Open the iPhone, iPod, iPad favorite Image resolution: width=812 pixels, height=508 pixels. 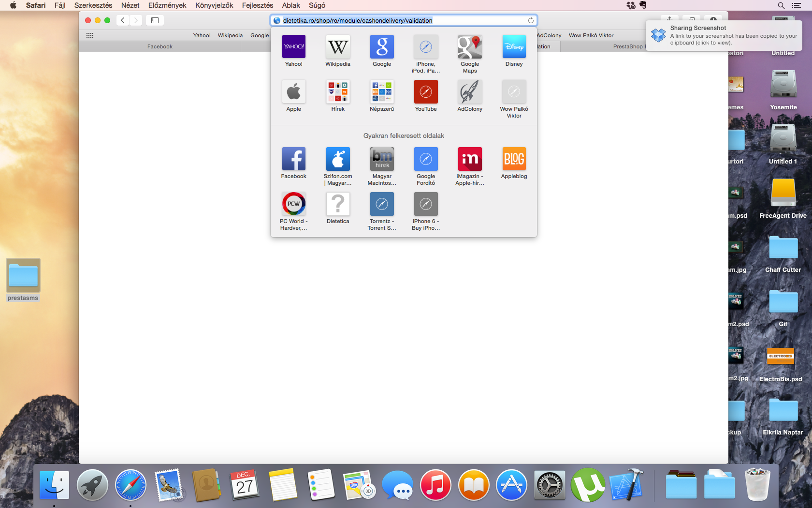click(x=426, y=46)
